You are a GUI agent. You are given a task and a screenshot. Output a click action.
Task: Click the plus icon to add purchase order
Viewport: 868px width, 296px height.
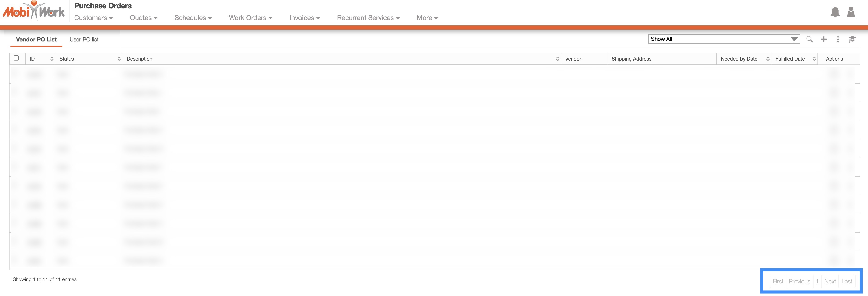(824, 39)
